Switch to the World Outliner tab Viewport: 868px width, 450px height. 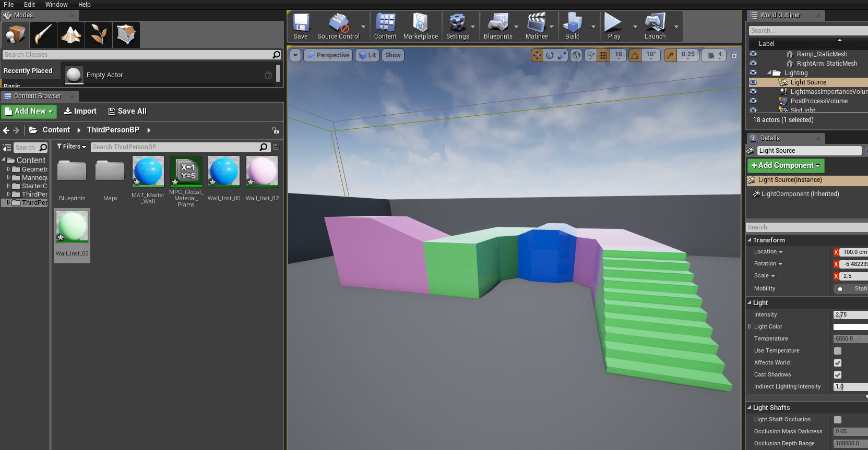coord(780,15)
